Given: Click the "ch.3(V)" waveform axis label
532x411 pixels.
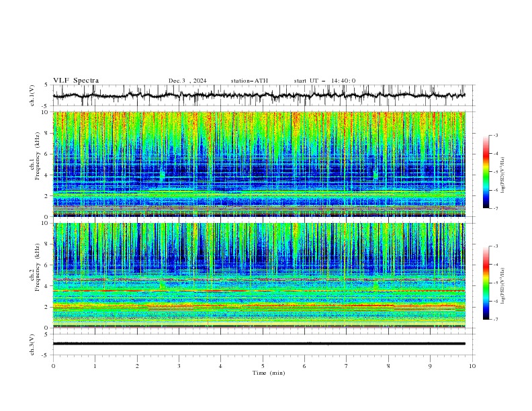Looking at the screenshot, I should pyautogui.click(x=32, y=345).
